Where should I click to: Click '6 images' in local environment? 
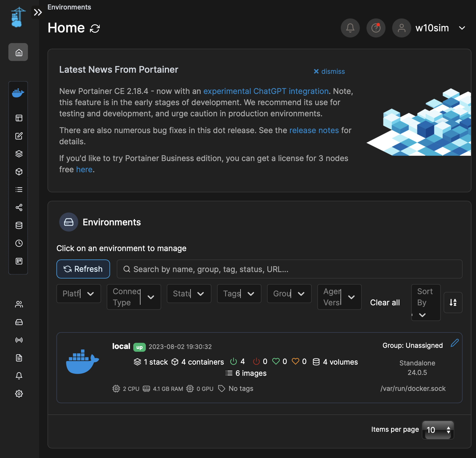tap(246, 373)
